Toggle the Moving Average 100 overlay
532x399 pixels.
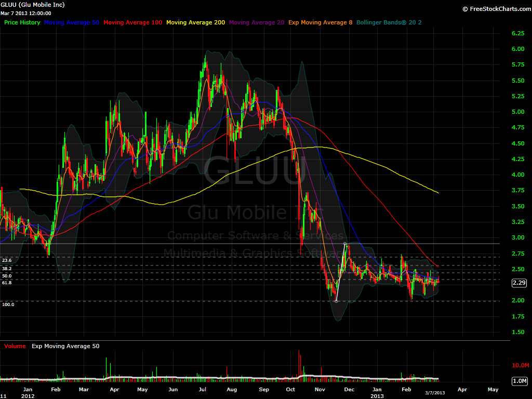[132, 22]
